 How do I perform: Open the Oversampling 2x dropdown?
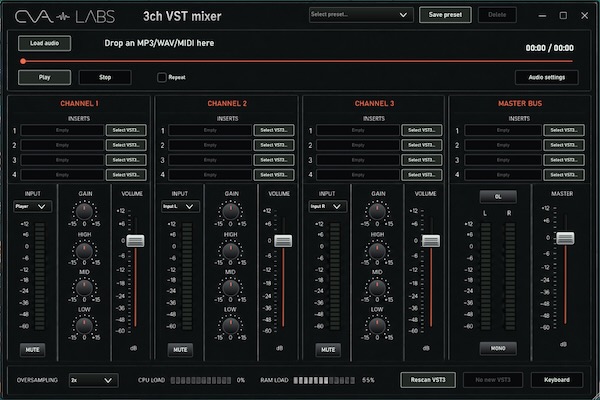94,380
